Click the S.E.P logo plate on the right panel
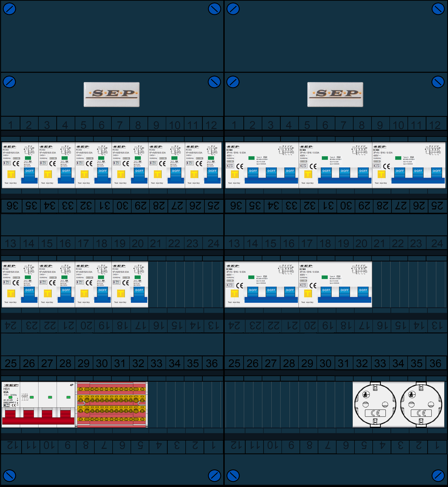448x487 pixels. (335, 94)
